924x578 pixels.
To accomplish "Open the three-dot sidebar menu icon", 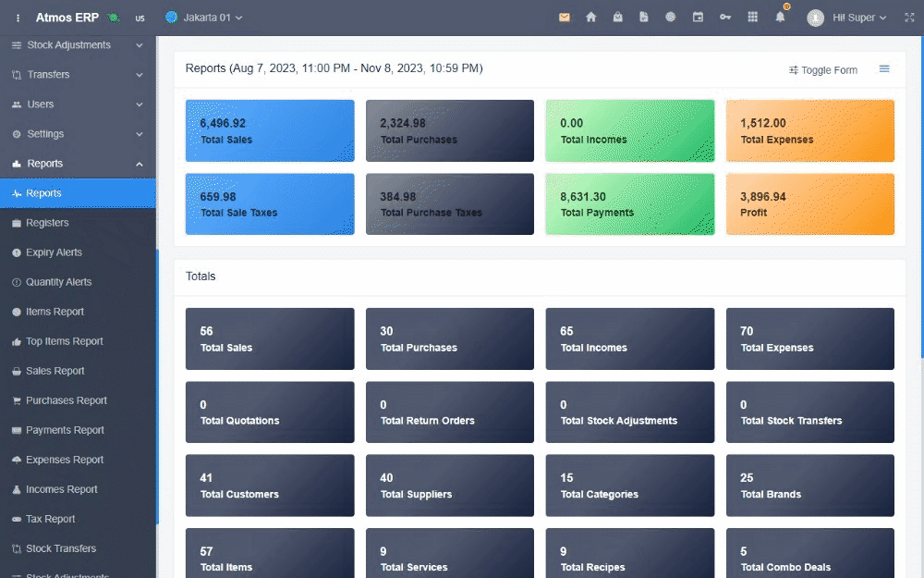I will (18, 18).
